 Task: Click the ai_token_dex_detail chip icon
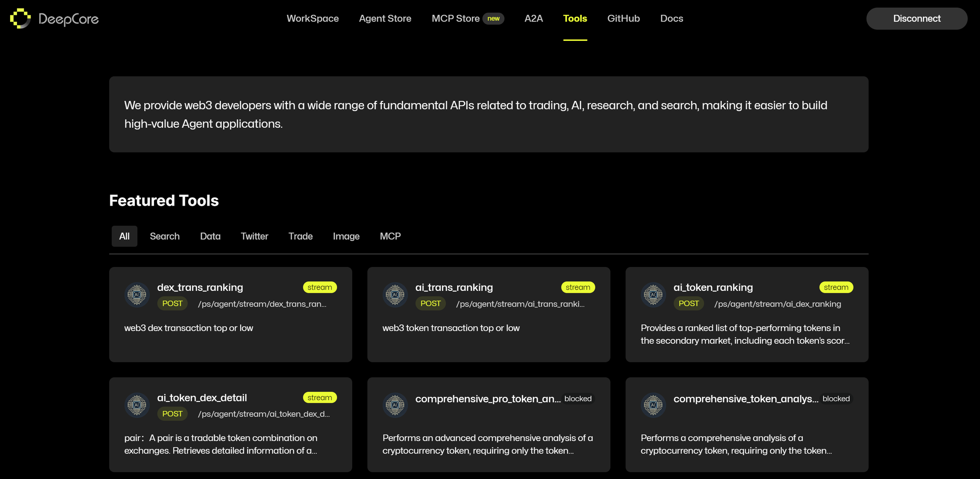click(137, 405)
